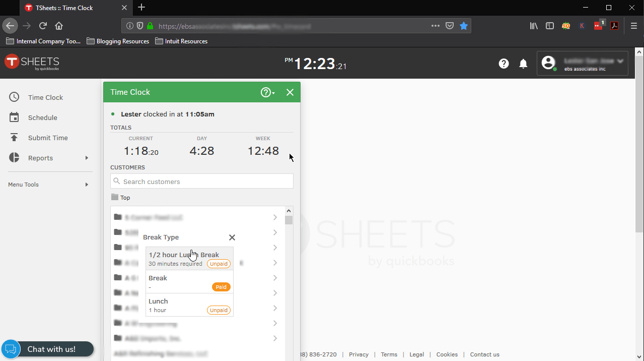
Task: Click the Time Clock clock icon
Action: (x=14, y=97)
